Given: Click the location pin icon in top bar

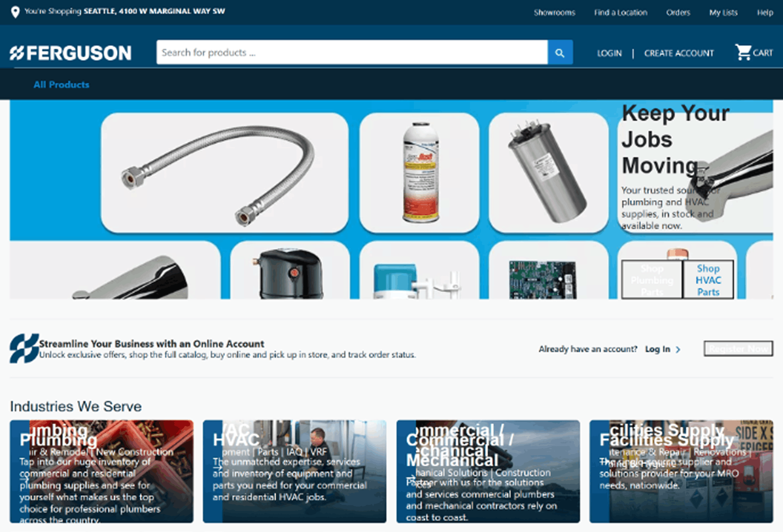Looking at the screenshot, I should click(15, 12).
